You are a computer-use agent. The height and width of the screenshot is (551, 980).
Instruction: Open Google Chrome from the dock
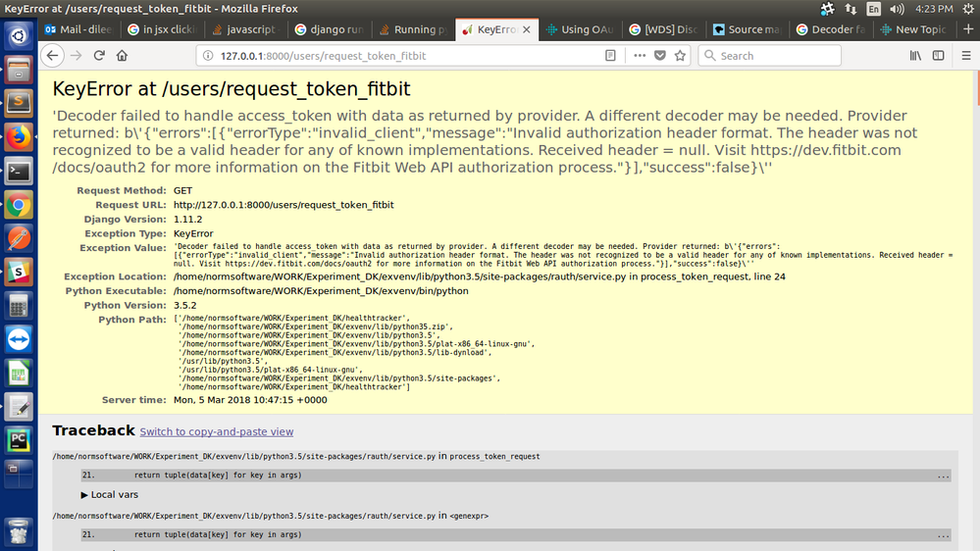(18, 205)
